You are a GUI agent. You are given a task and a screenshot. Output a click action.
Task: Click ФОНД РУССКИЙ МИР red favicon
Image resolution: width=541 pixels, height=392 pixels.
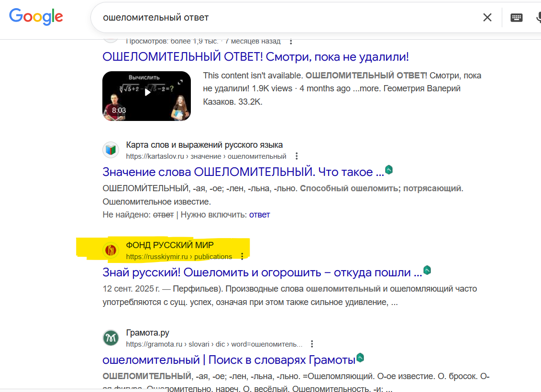(x=111, y=250)
